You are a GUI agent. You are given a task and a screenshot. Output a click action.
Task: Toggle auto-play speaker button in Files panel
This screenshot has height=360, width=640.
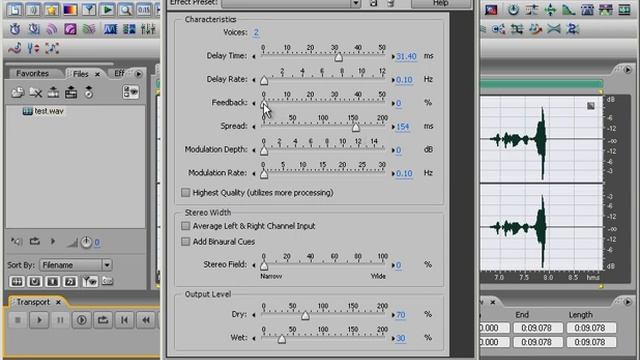point(16,242)
